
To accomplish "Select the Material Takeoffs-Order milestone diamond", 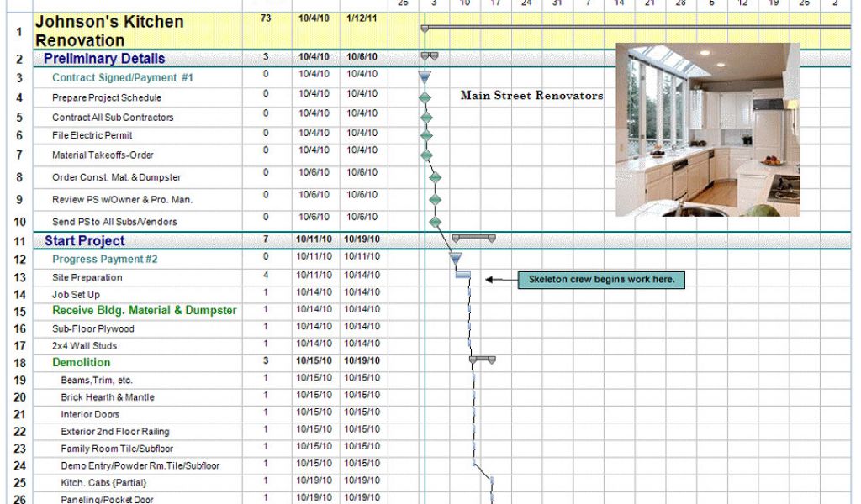I will click(426, 155).
